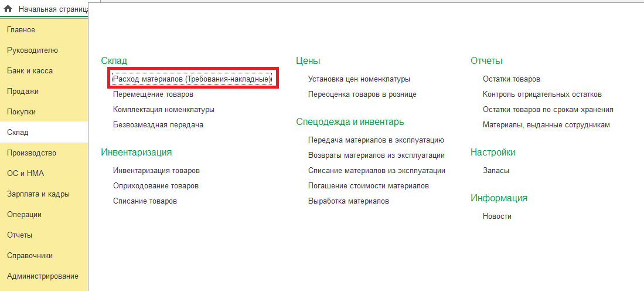Open Контроль отрицательных остатков report
Screen dimensions: 644x291
click(542, 94)
